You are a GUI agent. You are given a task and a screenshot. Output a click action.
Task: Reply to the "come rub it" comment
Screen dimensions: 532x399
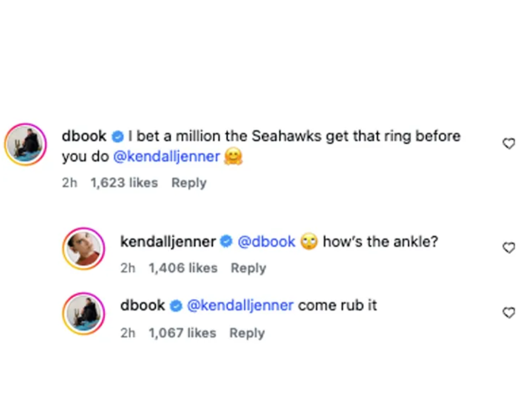[x=247, y=333]
